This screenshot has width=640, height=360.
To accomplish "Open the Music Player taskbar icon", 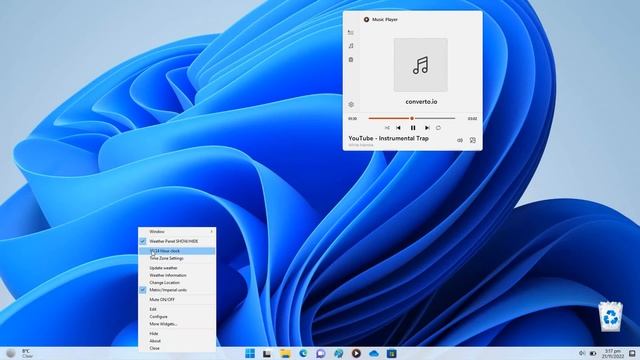I will [x=356, y=353].
